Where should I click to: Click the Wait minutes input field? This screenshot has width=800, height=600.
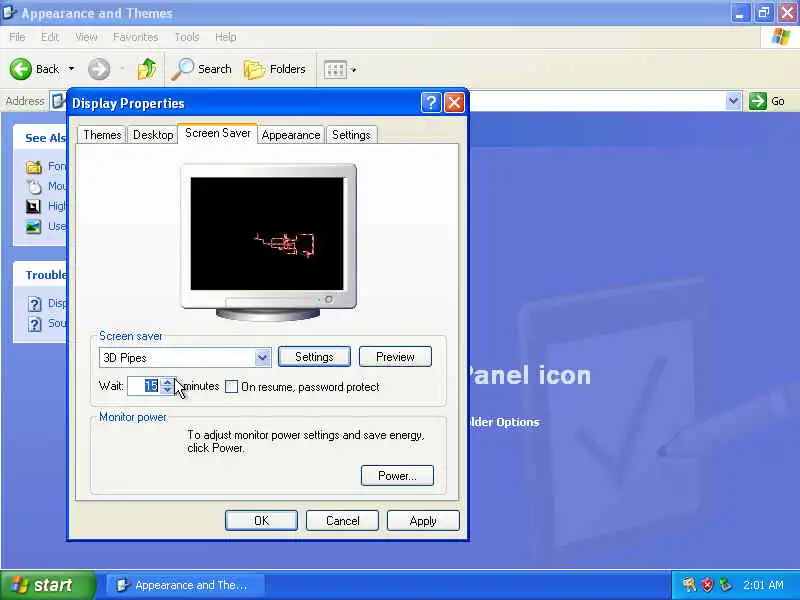144,386
